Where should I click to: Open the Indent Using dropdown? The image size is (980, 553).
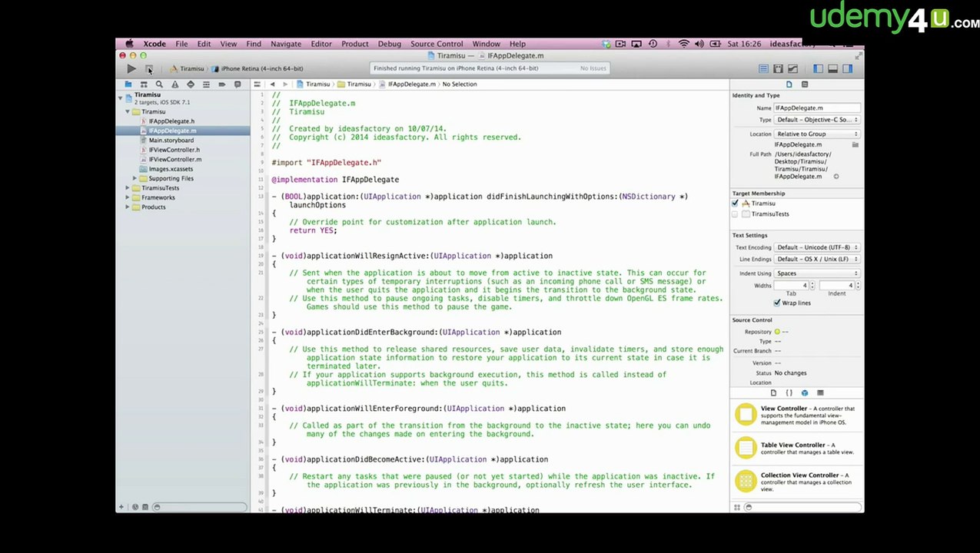(817, 273)
